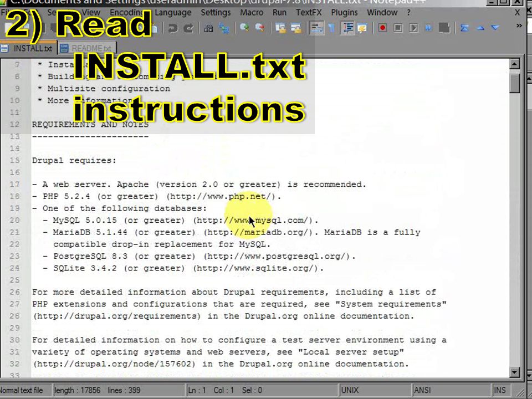Run the macro multiple times icon
Screen dimensions: 532x399
(428, 28)
